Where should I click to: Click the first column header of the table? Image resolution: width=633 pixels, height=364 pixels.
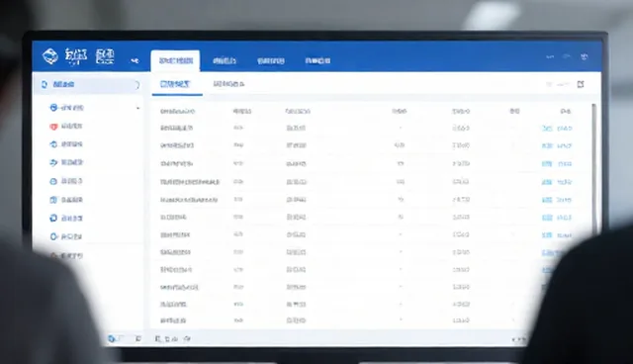click(x=177, y=111)
